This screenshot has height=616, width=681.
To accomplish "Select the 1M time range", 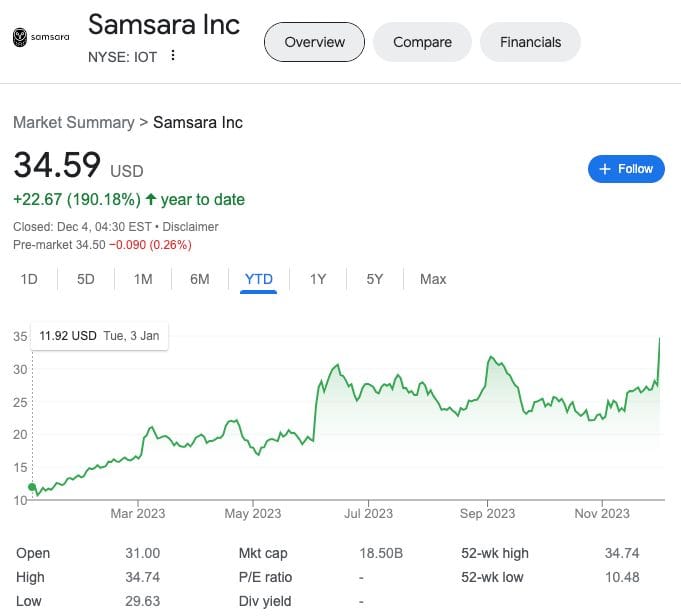I will coord(143,279).
